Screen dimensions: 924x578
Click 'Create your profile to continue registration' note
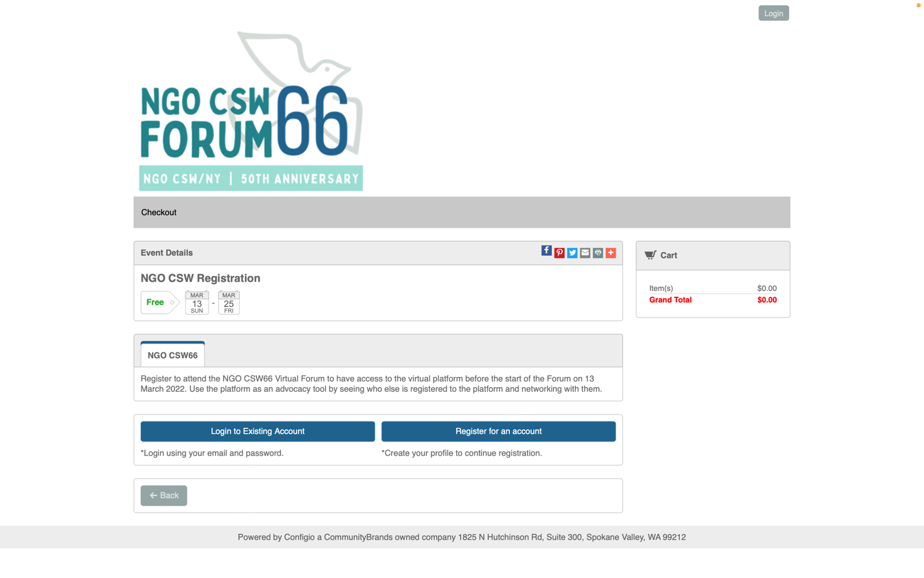click(x=461, y=453)
